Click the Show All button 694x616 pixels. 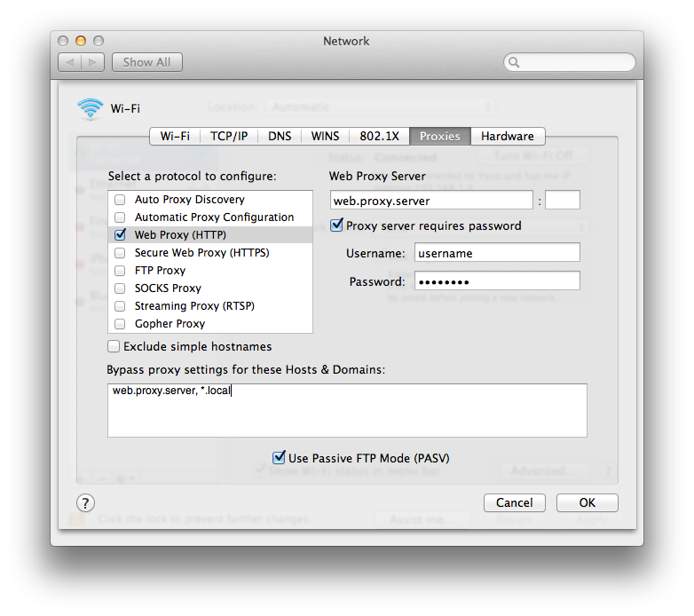pyautogui.click(x=147, y=62)
